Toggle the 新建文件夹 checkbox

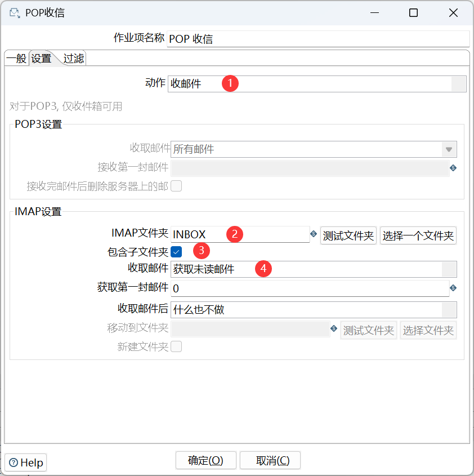point(176,346)
